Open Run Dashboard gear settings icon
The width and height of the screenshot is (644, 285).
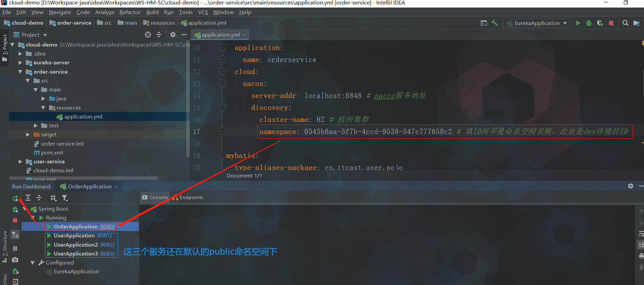point(631,186)
